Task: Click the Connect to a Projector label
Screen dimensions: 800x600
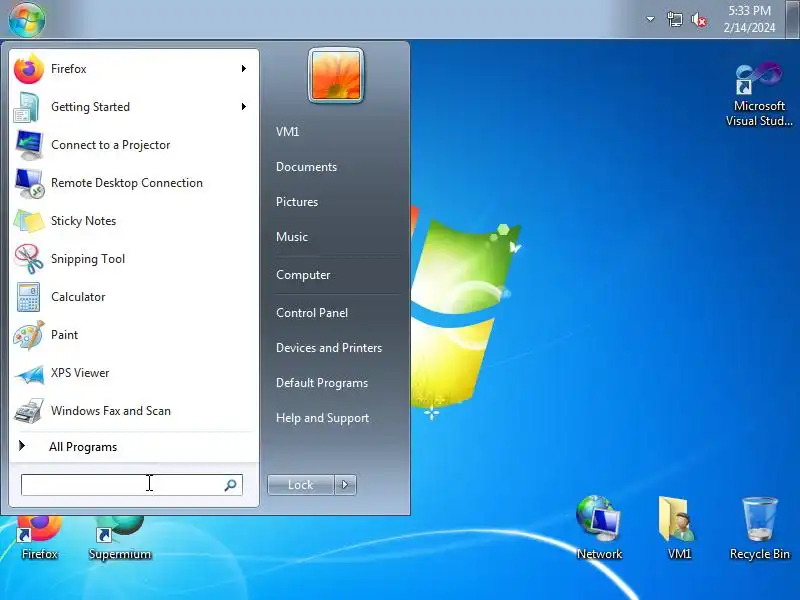Action: tap(111, 145)
